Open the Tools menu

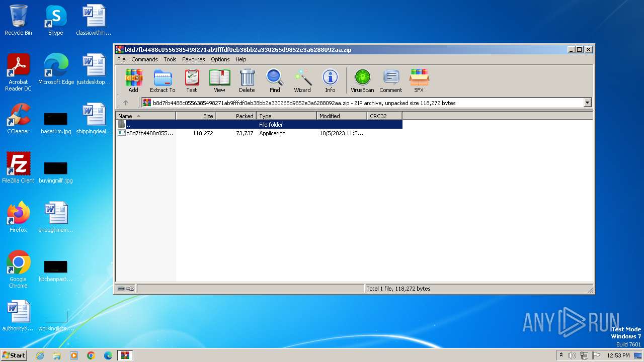tap(170, 59)
